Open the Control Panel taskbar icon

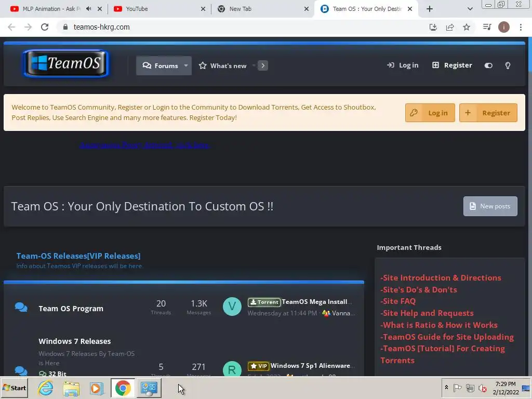(149, 388)
